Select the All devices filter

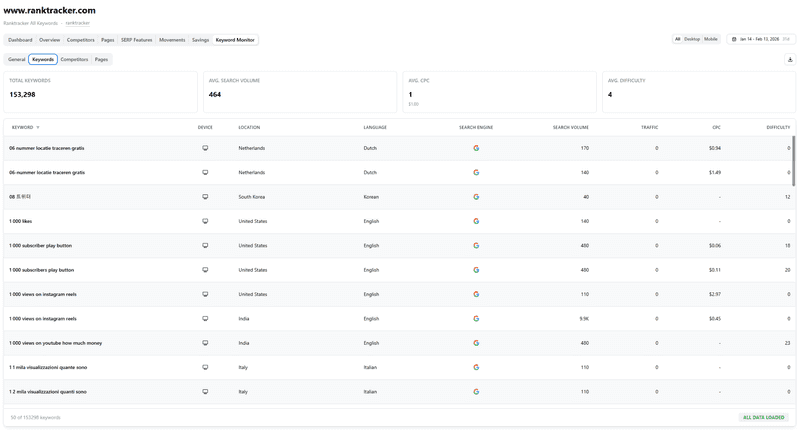pyautogui.click(x=678, y=39)
